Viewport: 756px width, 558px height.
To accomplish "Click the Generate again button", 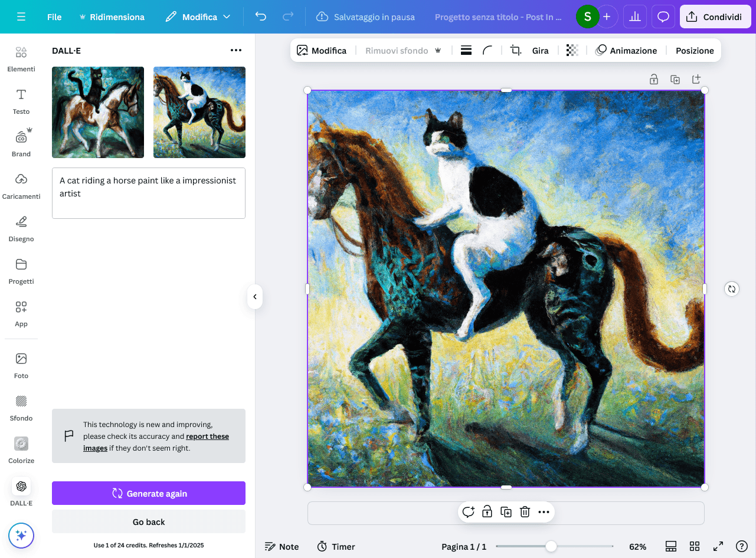I will pos(149,494).
